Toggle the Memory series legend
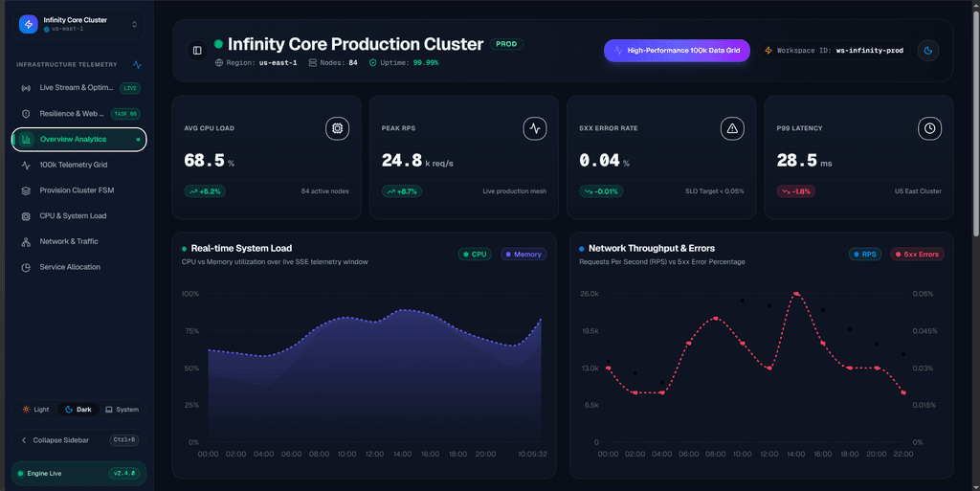Image resolution: width=980 pixels, height=491 pixels. point(523,255)
